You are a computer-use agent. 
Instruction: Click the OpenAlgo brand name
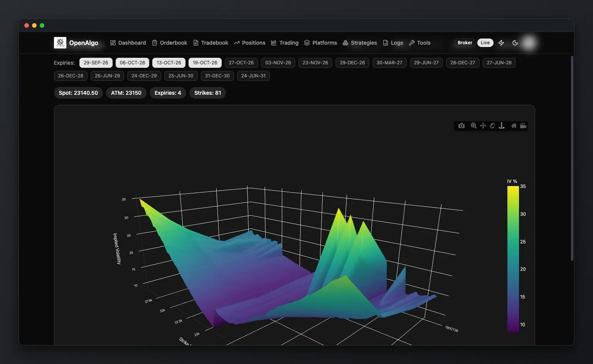click(84, 43)
